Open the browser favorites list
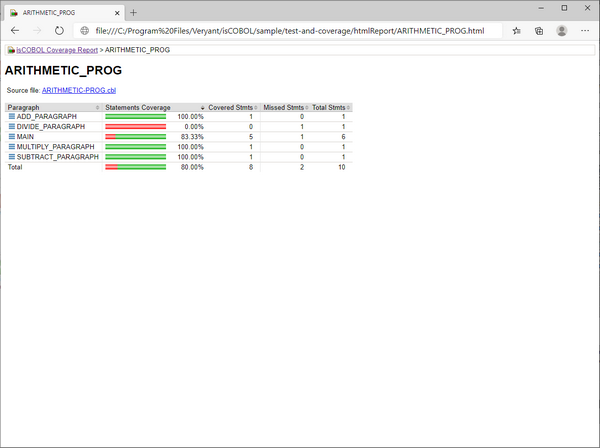This screenshot has width=600, height=448. [517, 31]
